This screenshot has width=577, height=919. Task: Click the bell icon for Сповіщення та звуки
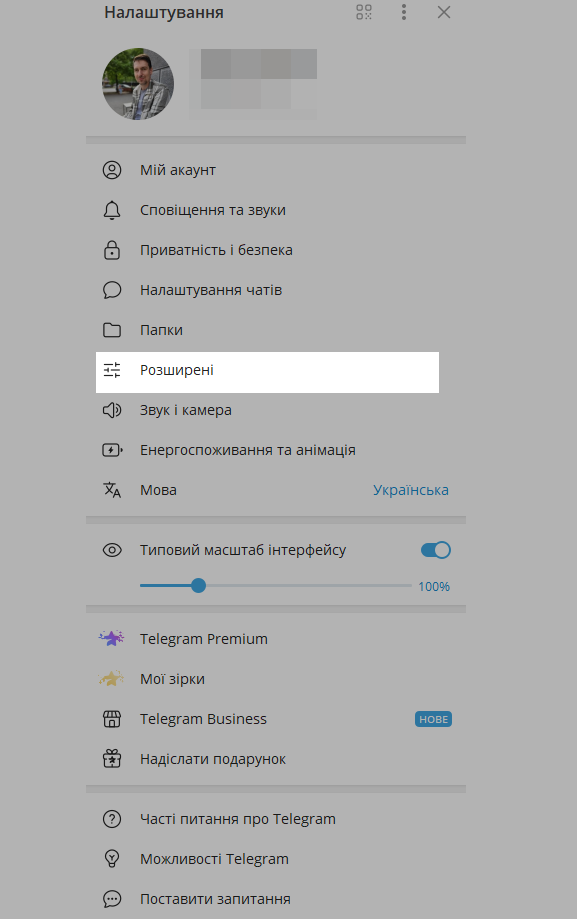coord(112,210)
